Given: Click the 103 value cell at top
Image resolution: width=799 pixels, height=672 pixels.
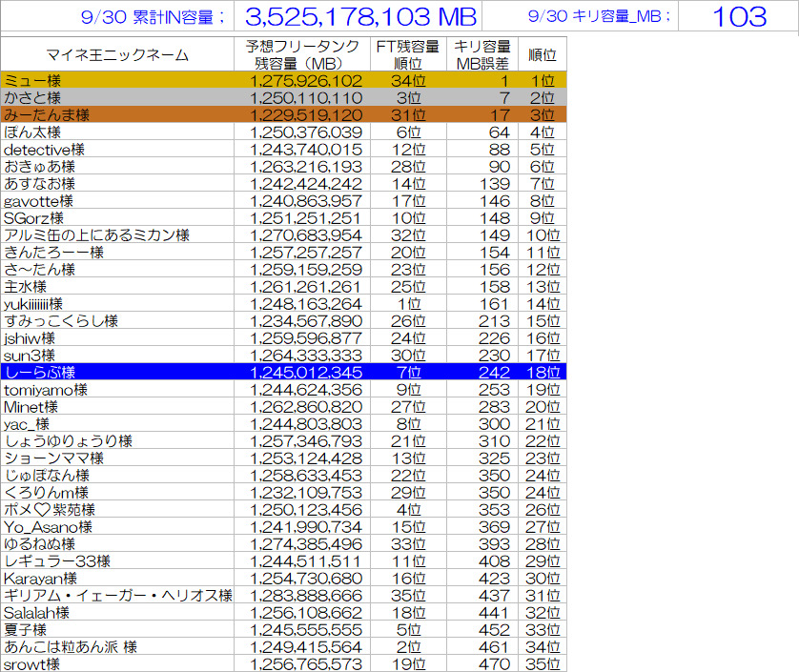Looking at the screenshot, I should 739,16.
